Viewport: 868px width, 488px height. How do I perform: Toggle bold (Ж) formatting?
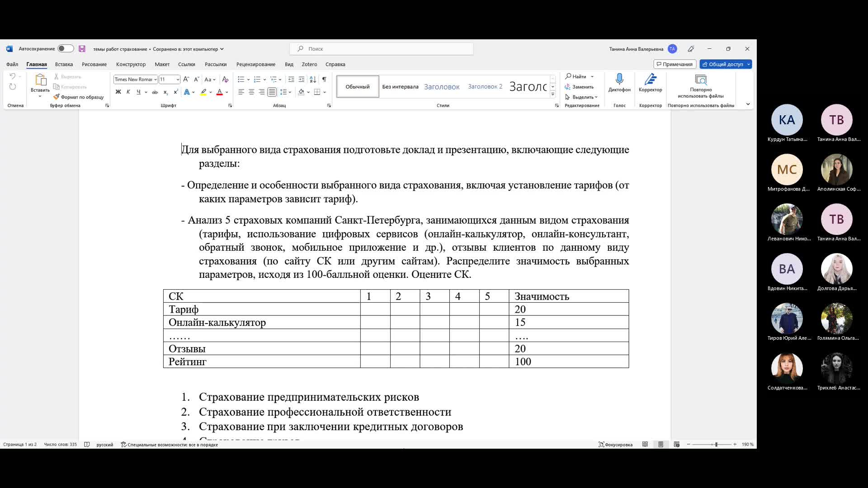click(118, 92)
